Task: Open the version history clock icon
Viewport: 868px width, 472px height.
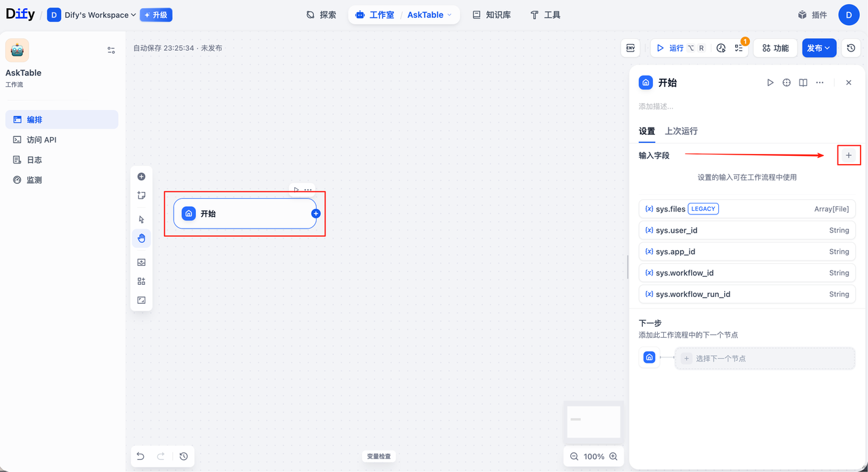Action: [x=851, y=48]
